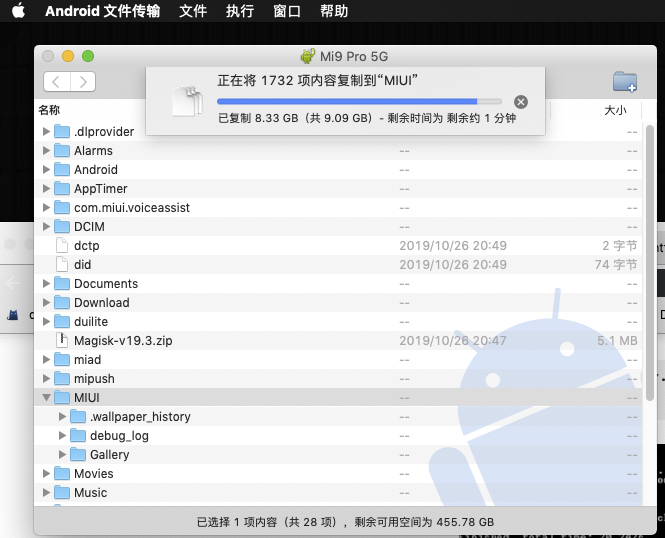The width and height of the screenshot is (665, 538).
Task: Click the 74 字节 size value
Action: pyautogui.click(x=616, y=265)
